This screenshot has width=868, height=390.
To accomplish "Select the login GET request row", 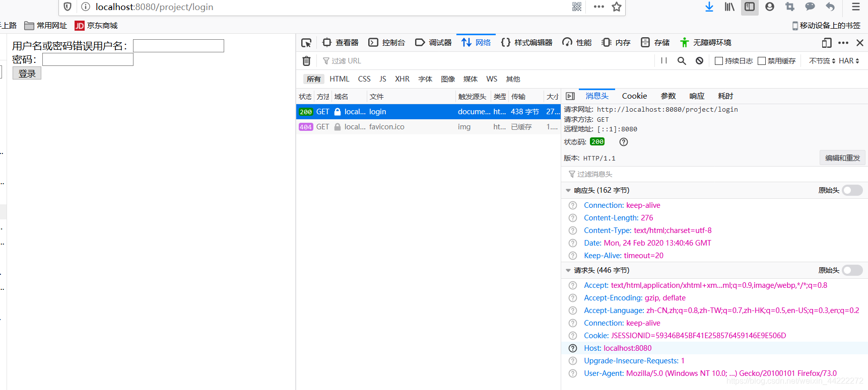I will click(x=428, y=112).
